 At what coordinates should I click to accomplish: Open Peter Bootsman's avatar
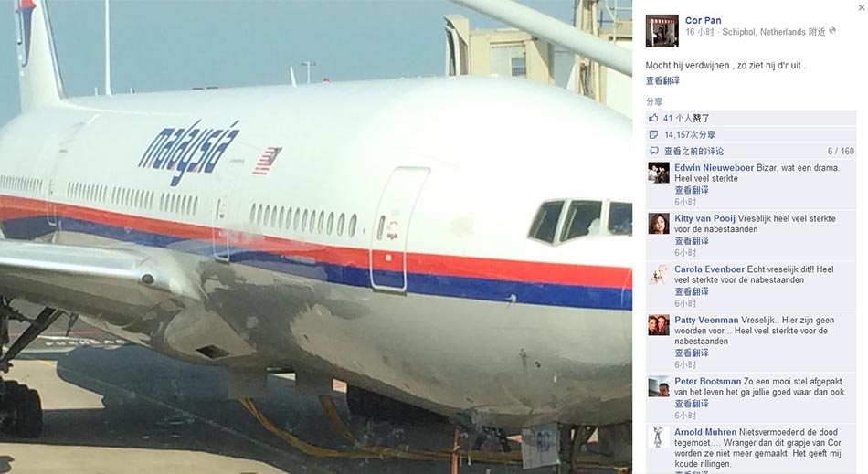(659, 386)
